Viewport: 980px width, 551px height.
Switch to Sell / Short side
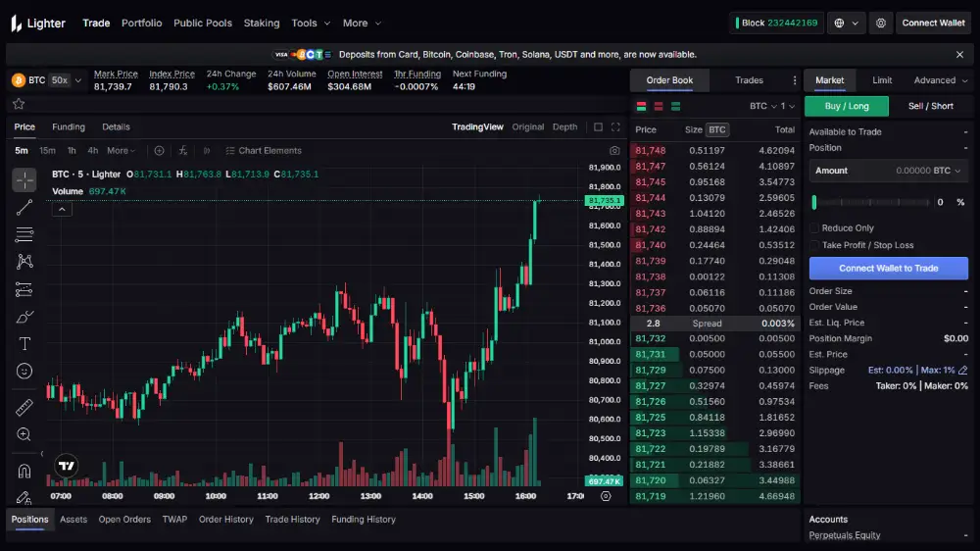tap(931, 106)
